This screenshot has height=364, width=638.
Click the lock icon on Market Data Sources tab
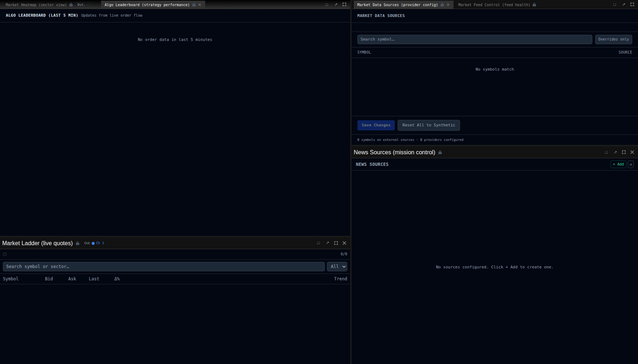pos(442,5)
